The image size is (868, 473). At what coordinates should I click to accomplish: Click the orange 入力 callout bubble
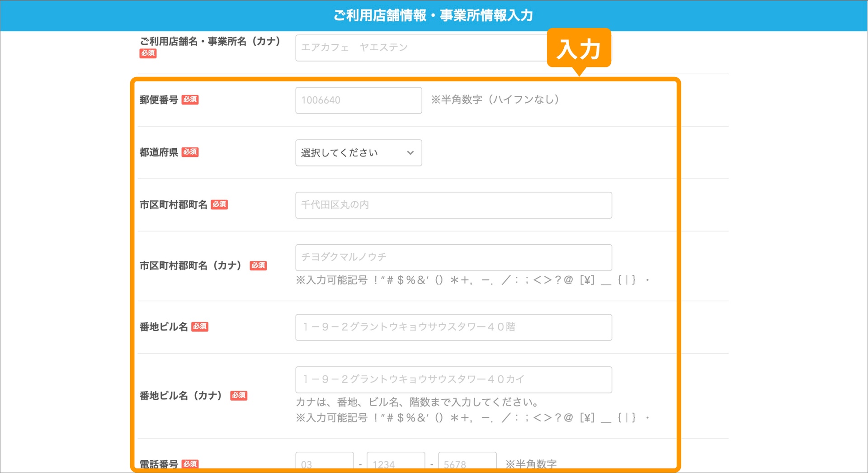pyautogui.click(x=580, y=49)
